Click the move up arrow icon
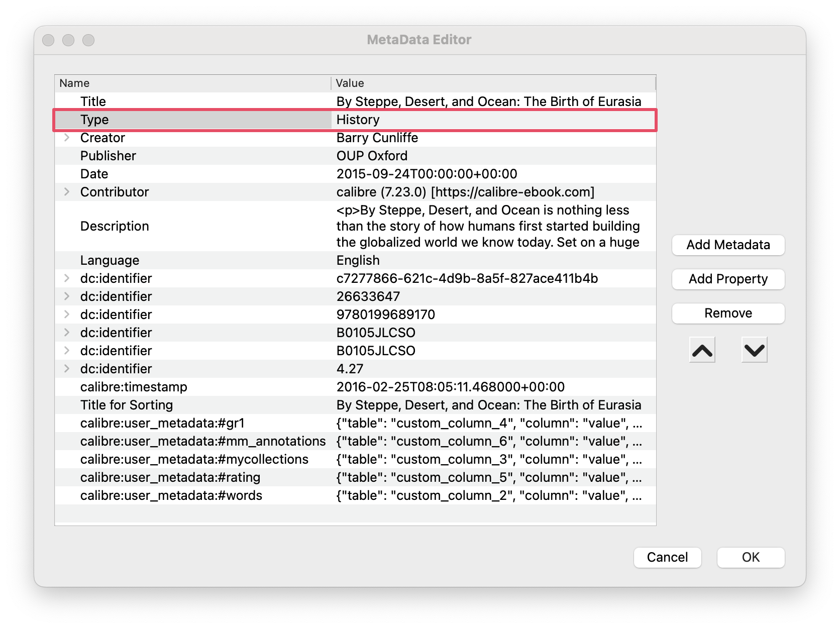This screenshot has width=840, height=629. tap(702, 350)
